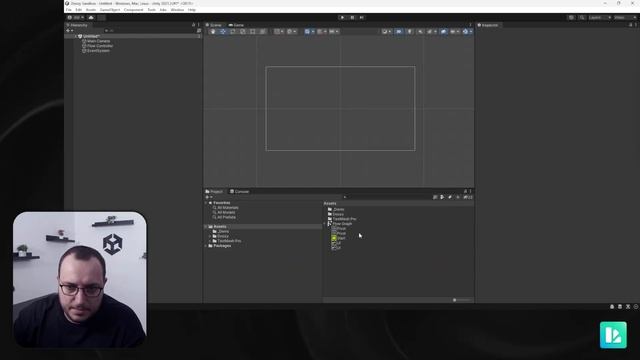640x360 pixels.
Task: Open the File menu
Action: [x=69, y=10]
